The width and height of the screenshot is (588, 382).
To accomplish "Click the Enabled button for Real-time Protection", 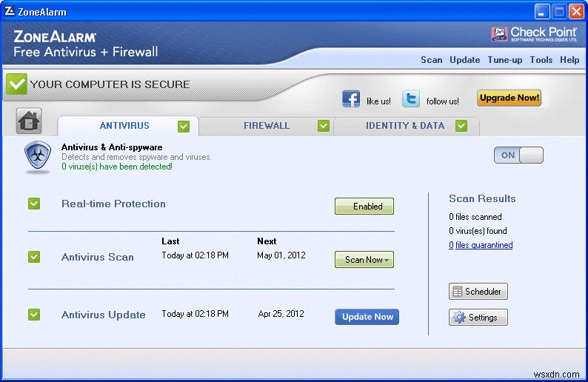I will coord(364,207).
